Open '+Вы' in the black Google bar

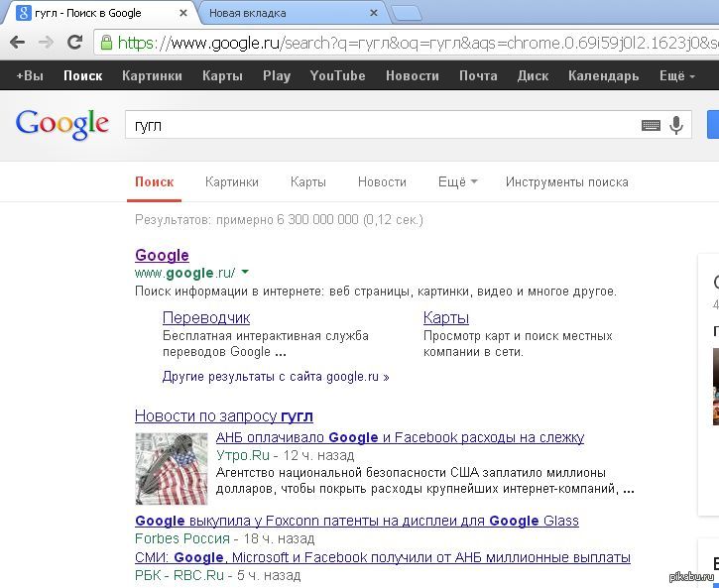point(30,75)
